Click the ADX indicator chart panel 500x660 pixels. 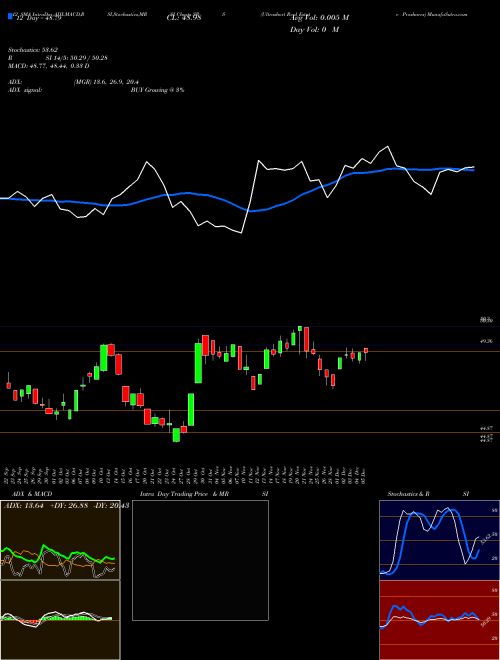60,540
